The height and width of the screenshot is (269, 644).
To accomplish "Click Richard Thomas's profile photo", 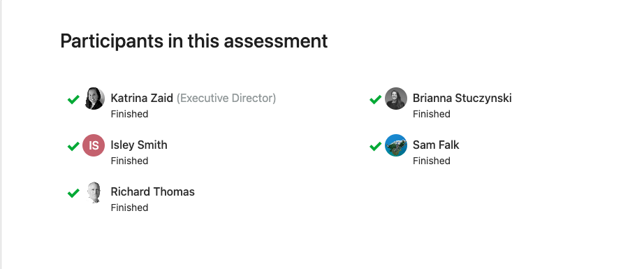I will pyautogui.click(x=94, y=192).
